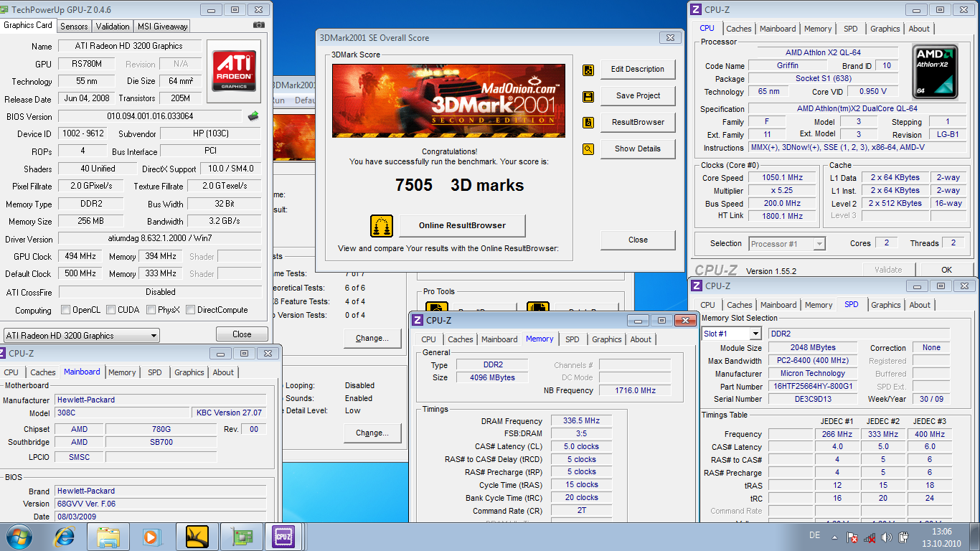Click the Change button beside Feature Tests

[372, 339]
